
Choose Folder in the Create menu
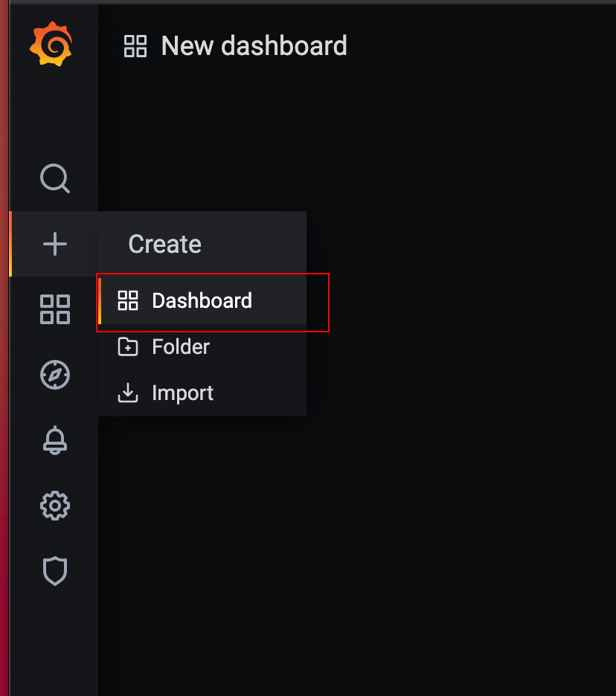pos(181,347)
